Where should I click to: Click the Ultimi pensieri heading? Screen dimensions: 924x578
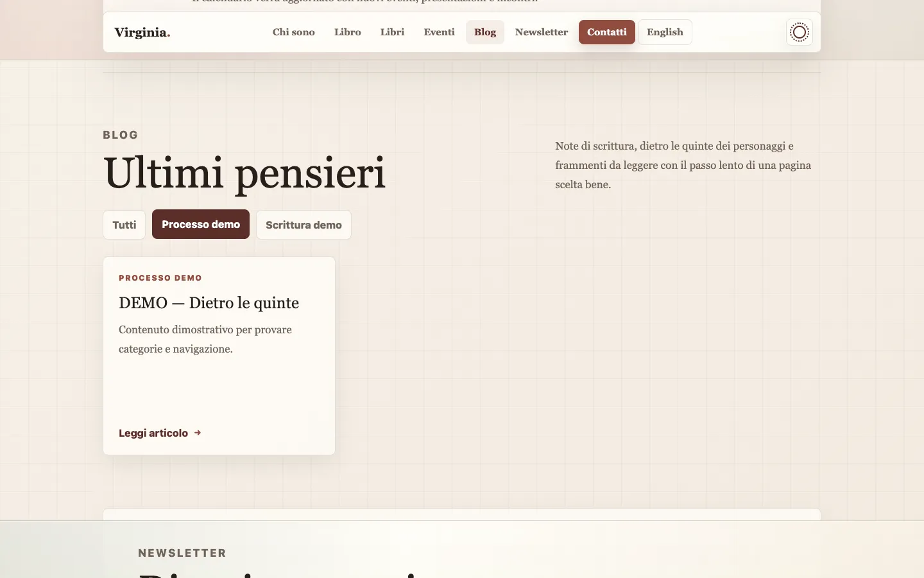244,173
